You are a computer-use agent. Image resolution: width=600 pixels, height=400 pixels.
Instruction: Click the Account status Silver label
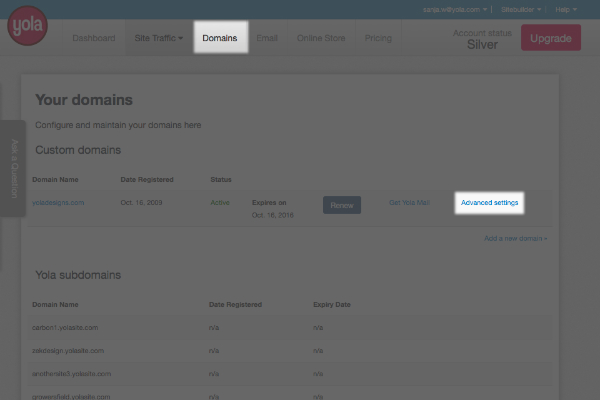click(482, 39)
